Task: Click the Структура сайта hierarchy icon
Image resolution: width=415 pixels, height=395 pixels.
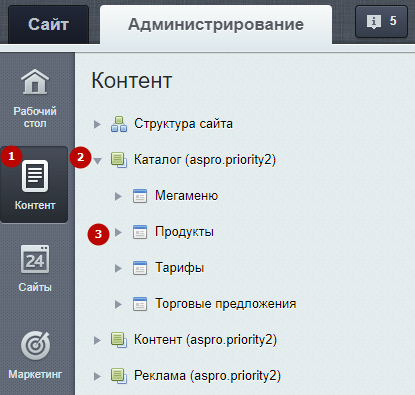Action: [x=119, y=124]
